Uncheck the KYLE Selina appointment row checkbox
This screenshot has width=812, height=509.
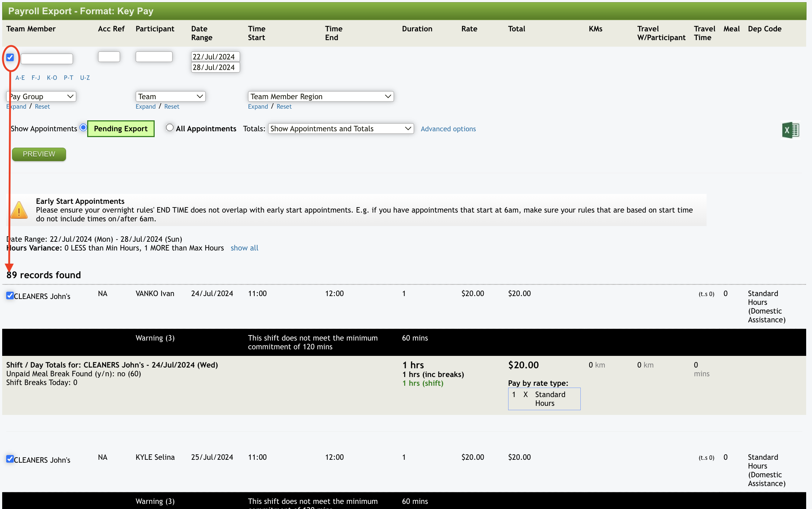coord(10,459)
